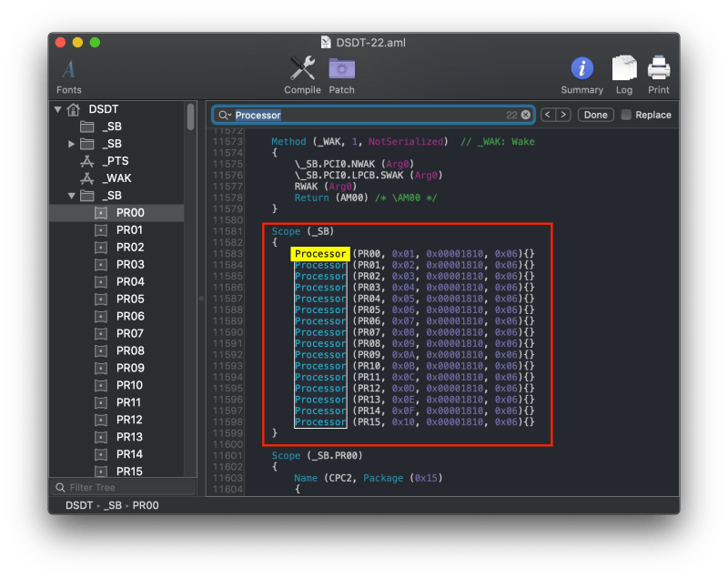728x578 pixels.
Task: Open the compiler Log
Action: point(624,68)
